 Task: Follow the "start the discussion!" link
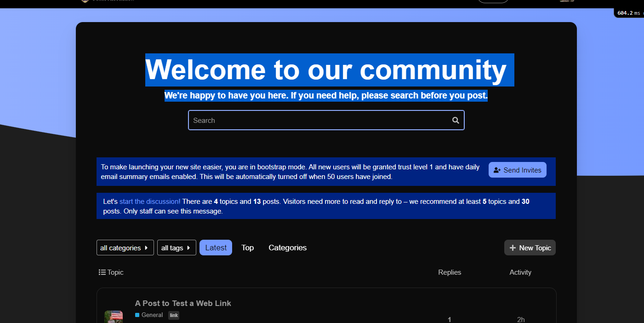click(150, 202)
